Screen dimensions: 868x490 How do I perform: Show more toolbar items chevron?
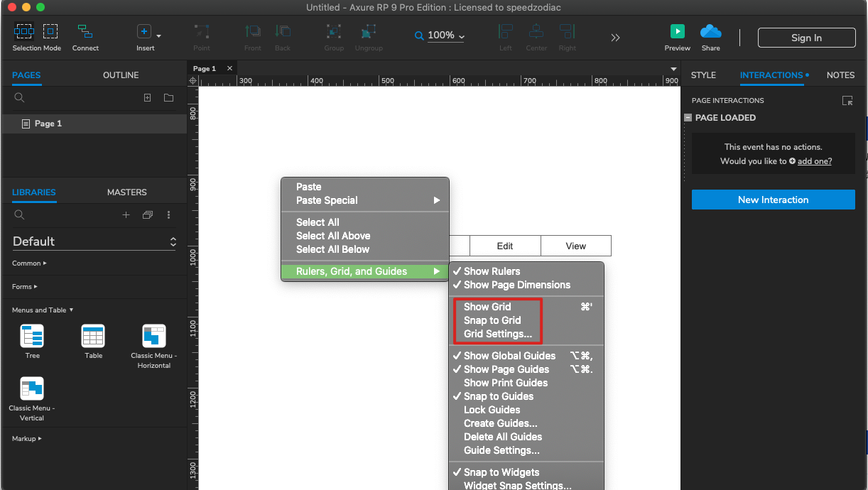tap(615, 38)
